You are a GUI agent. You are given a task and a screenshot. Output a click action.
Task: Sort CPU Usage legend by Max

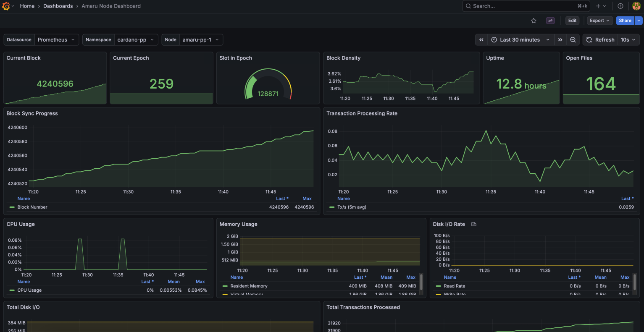pos(200,282)
